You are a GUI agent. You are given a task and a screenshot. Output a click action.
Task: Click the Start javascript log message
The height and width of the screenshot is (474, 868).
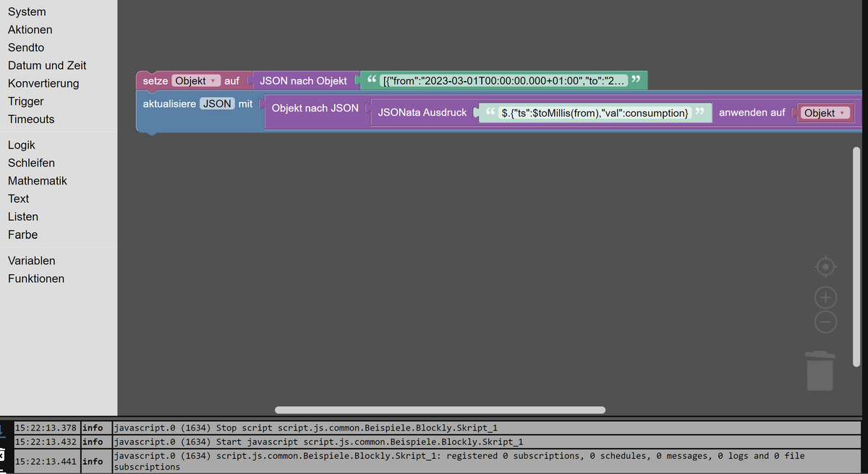tap(319, 441)
